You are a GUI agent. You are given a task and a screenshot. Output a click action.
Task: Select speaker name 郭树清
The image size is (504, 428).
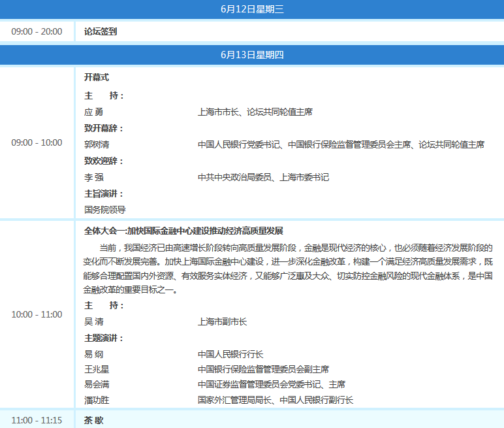(96, 144)
